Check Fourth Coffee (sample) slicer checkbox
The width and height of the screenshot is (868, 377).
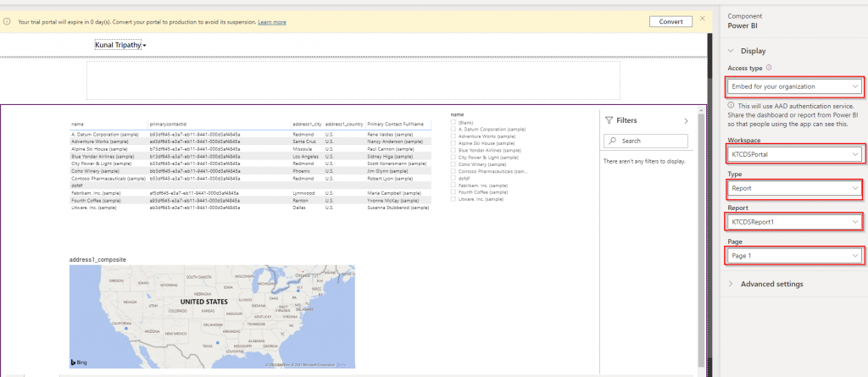(453, 192)
